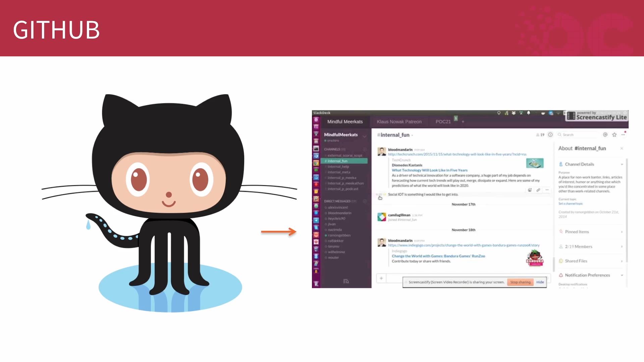This screenshot has width=644, height=362.
Task: Select the POC21 tab
Action: tap(443, 122)
